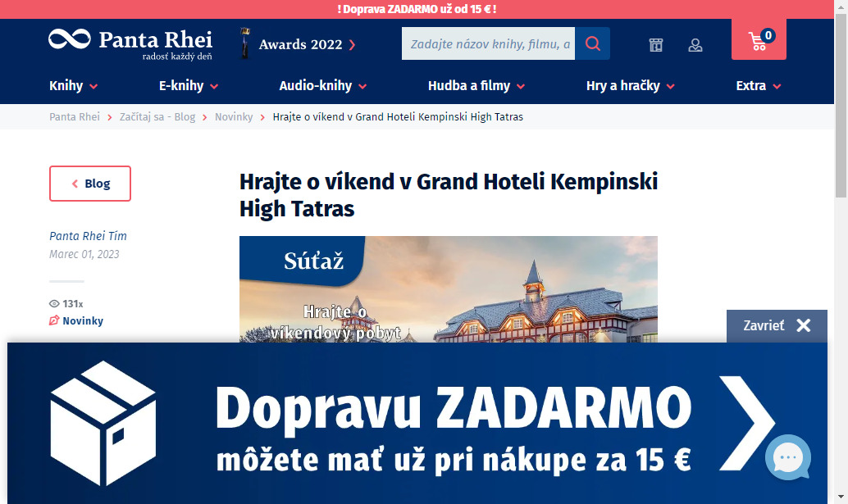Expand the Audio-knihy menu
Image resolution: width=848 pixels, height=504 pixels.
tap(323, 86)
